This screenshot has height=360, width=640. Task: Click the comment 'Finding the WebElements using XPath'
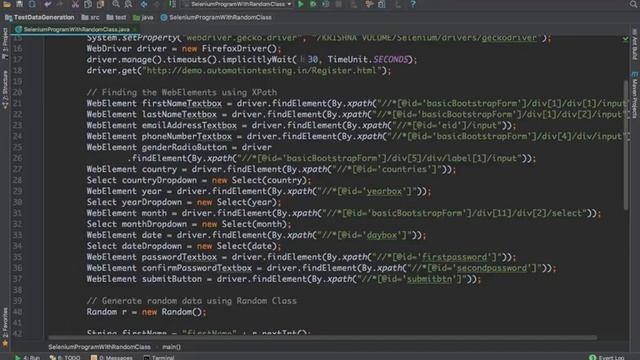click(x=182, y=93)
